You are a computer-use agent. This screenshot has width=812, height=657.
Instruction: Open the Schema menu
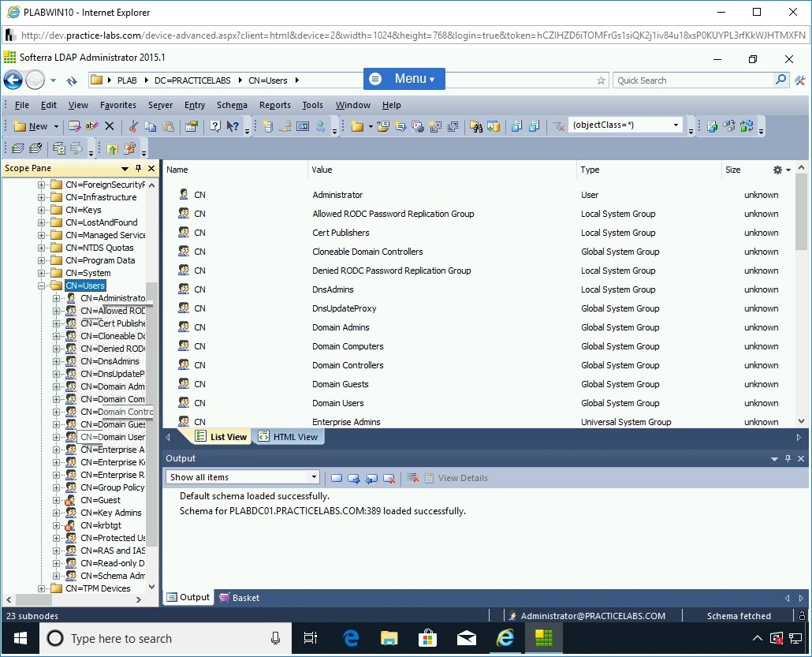coord(232,105)
